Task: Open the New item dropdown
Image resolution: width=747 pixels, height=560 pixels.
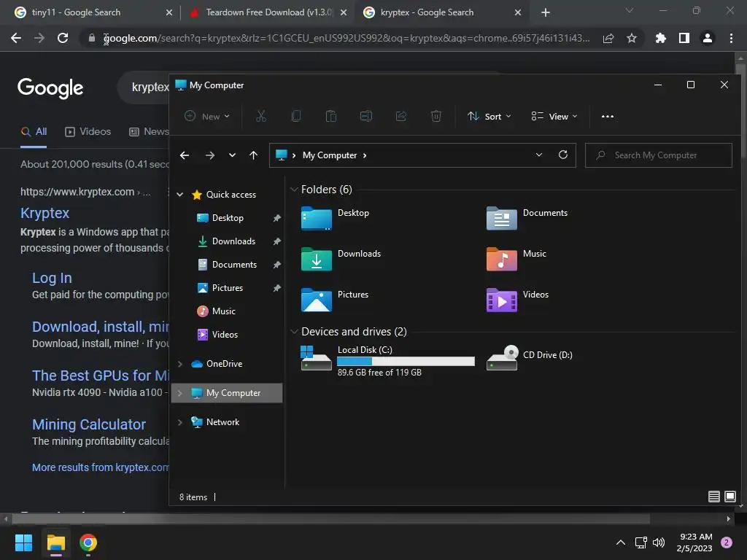Action: pyautogui.click(x=207, y=116)
